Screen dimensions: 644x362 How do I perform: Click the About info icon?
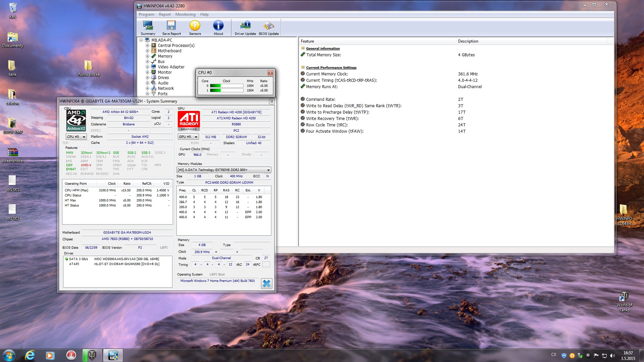218,28
